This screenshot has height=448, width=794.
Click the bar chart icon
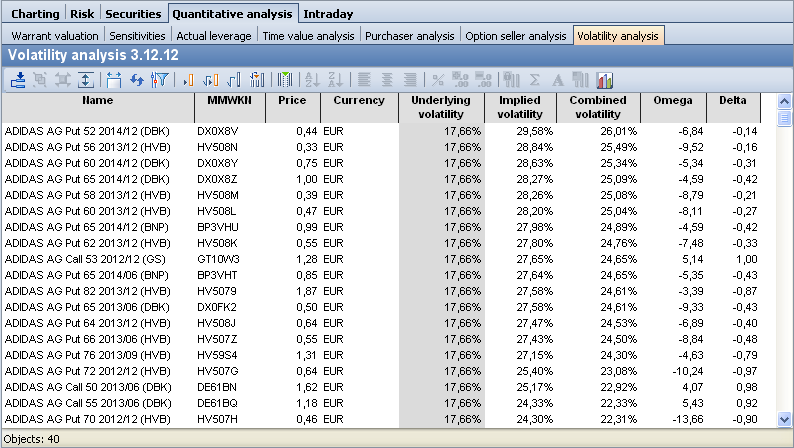tap(605, 80)
